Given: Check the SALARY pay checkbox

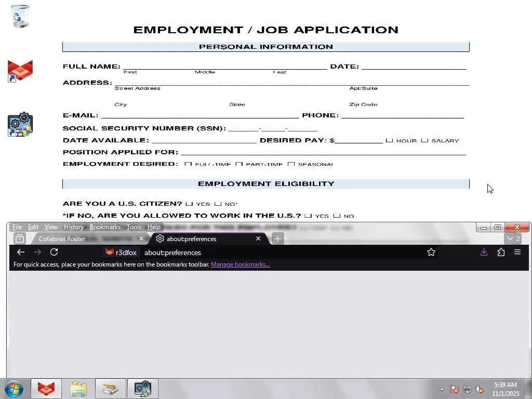Looking at the screenshot, I should (424, 140).
